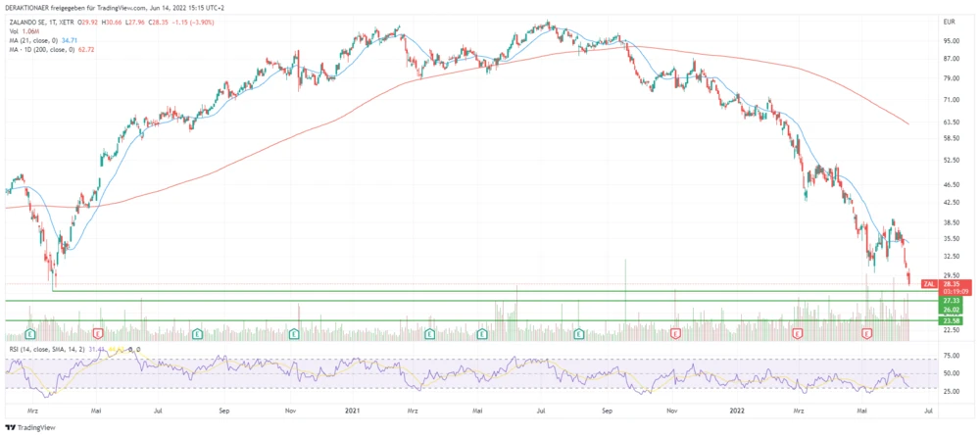Viewport: 980px width, 437px height.
Task: Click the first red earnings E marker near Mai 2020
Action: (97, 334)
